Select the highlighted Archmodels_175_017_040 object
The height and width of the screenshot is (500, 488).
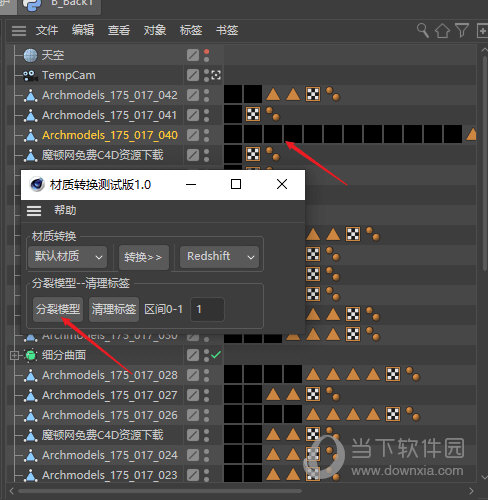(x=110, y=135)
